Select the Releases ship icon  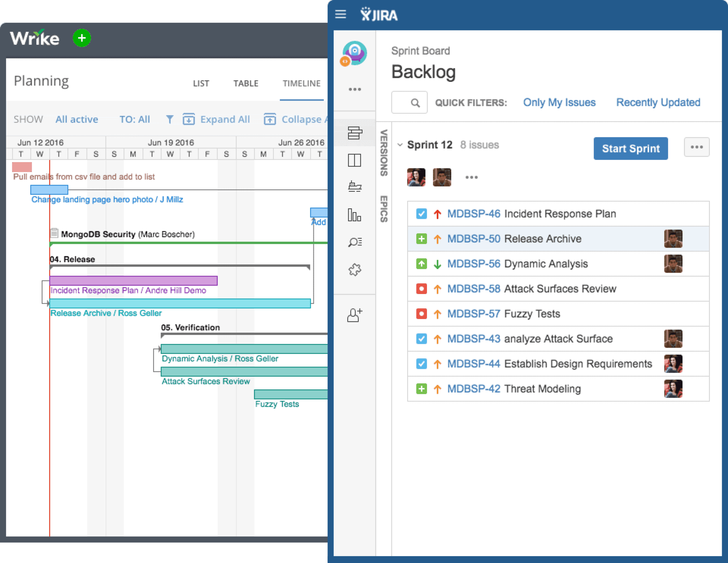click(x=354, y=186)
